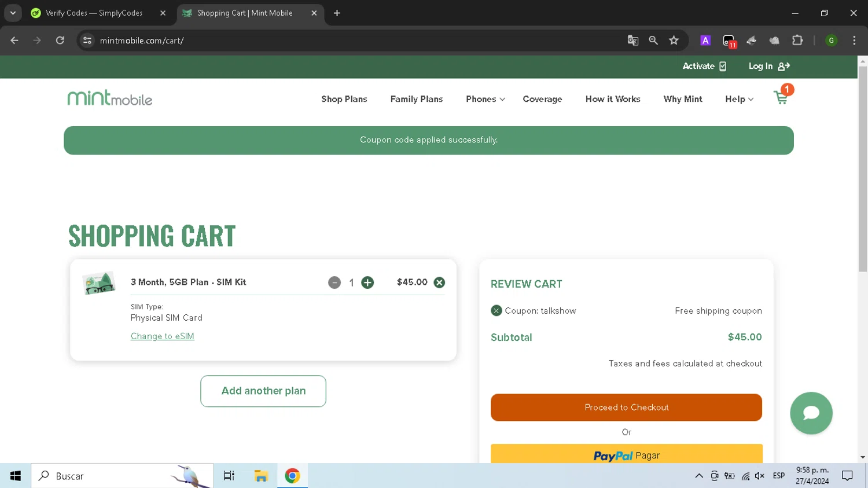Expand the Help dropdown

click(x=740, y=99)
